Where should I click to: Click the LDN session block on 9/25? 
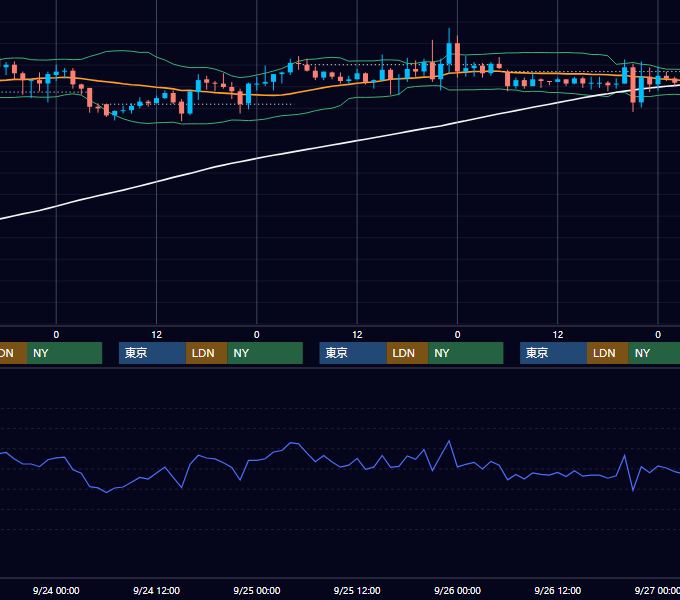click(x=407, y=353)
